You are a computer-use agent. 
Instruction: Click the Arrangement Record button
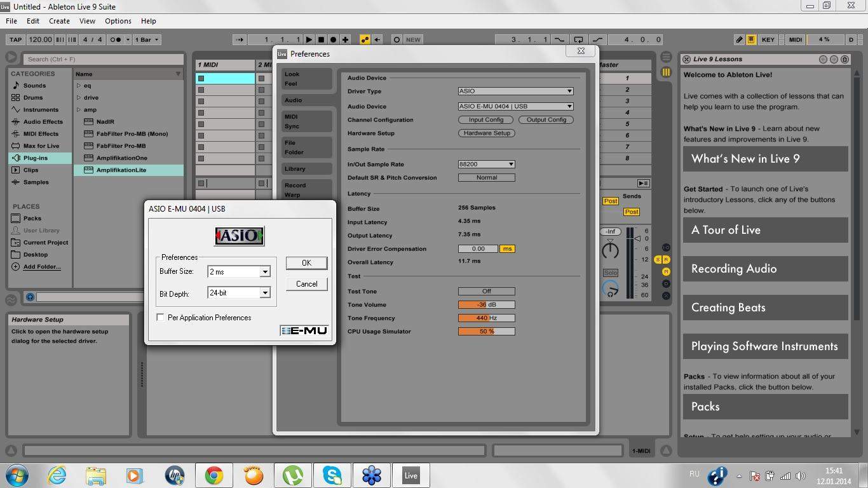(x=333, y=39)
